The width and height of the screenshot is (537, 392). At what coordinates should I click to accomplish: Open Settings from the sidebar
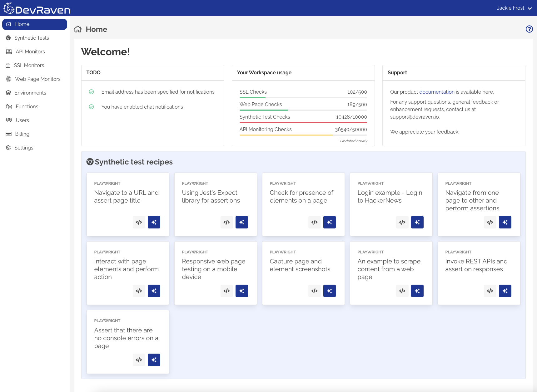point(24,148)
